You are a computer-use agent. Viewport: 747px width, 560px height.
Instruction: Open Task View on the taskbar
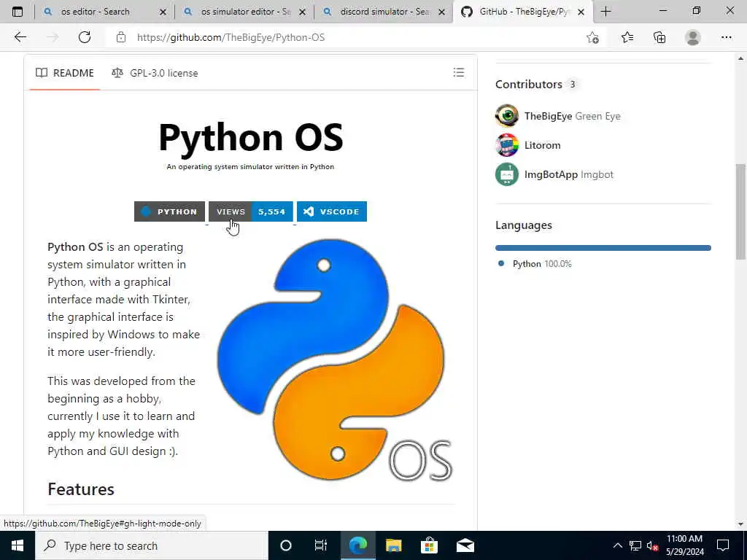tap(321, 545)
